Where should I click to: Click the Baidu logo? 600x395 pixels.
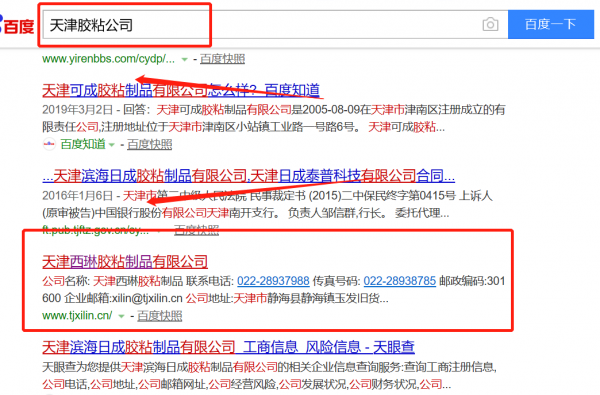click(x=17, y=26)
